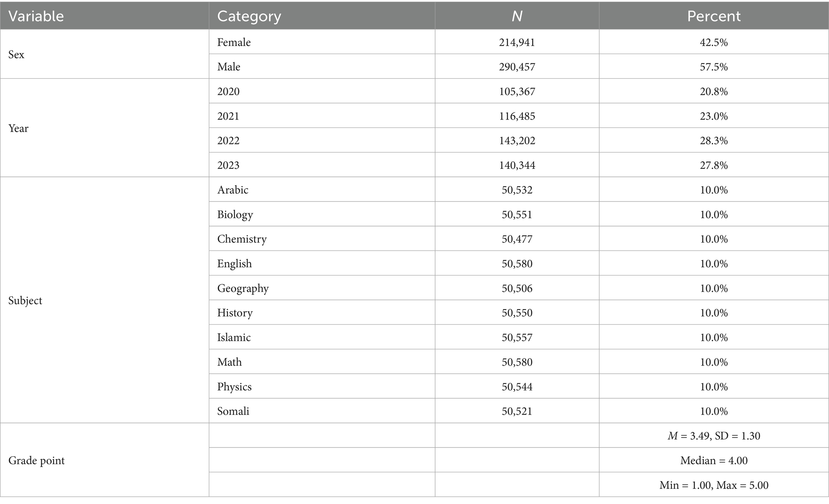Click the Percent column header
This screenshot has height=504, width=829.
coord(713,16)
